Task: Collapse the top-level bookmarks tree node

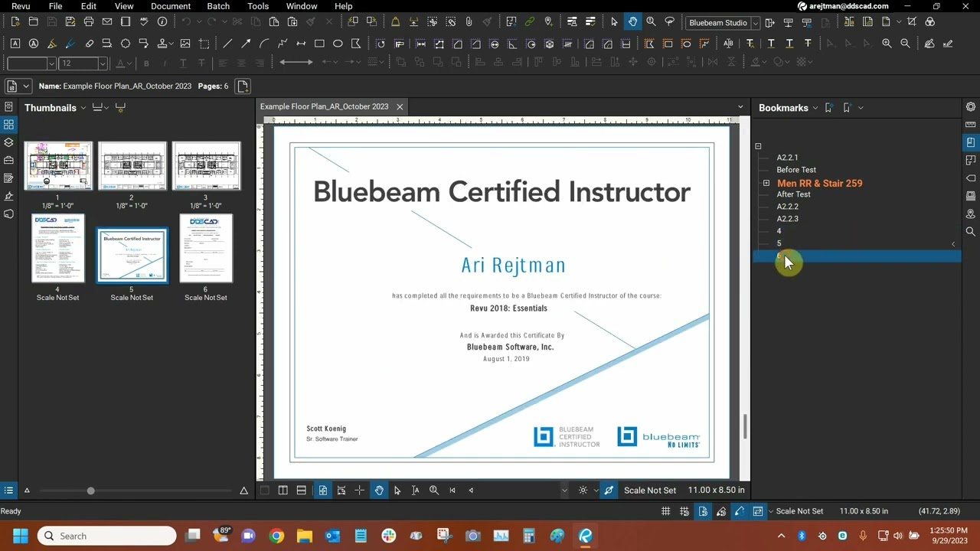Action: [758, 146]
